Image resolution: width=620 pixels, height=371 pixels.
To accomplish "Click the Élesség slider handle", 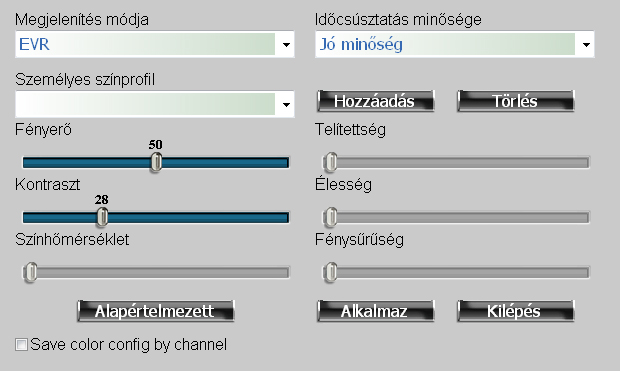I will (x=331, y=217).
